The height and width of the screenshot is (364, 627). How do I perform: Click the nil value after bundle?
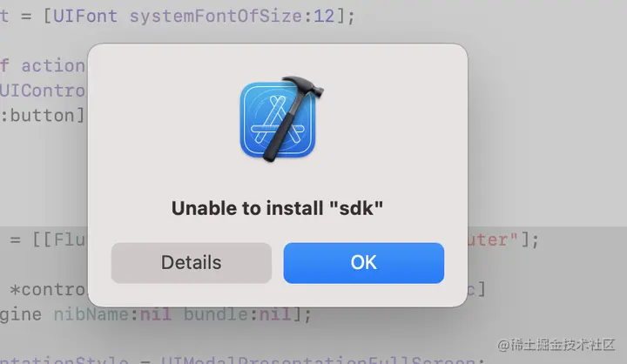point(275,314)
